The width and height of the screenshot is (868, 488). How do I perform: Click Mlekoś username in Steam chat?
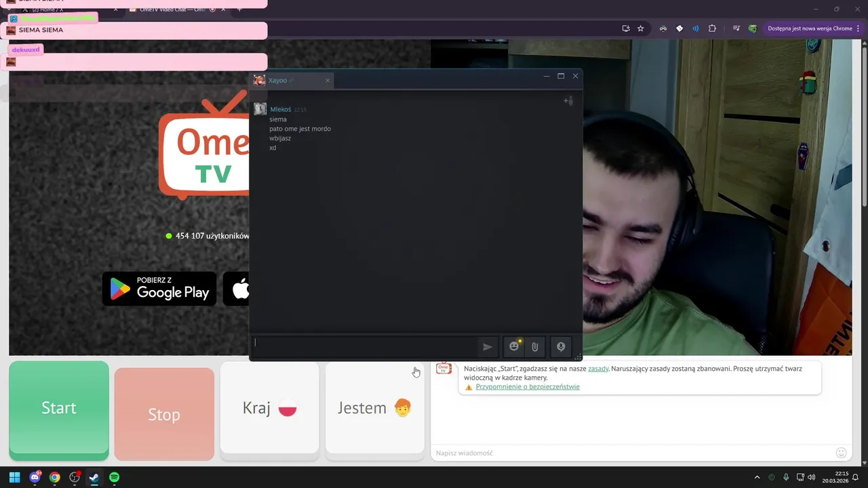[x=281, y=109]
